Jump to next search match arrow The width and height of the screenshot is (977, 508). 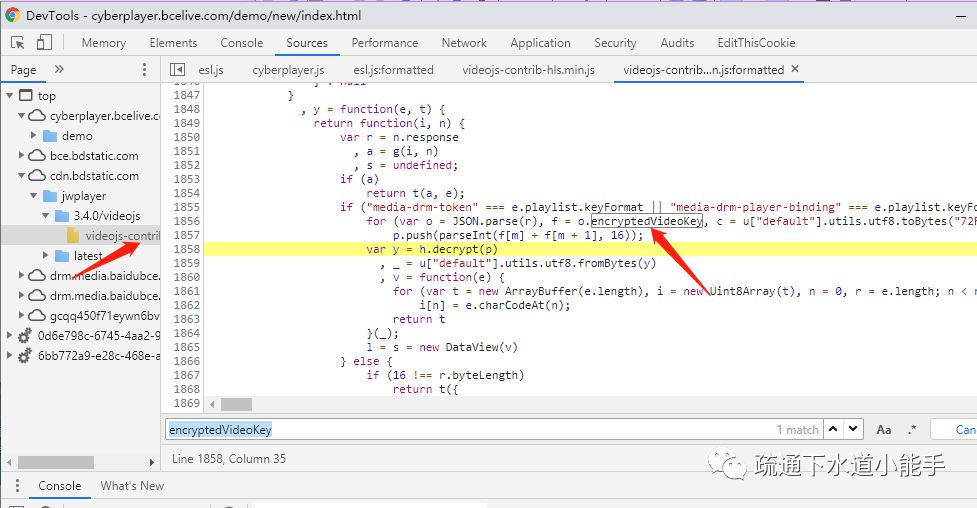tap(853, 429)
